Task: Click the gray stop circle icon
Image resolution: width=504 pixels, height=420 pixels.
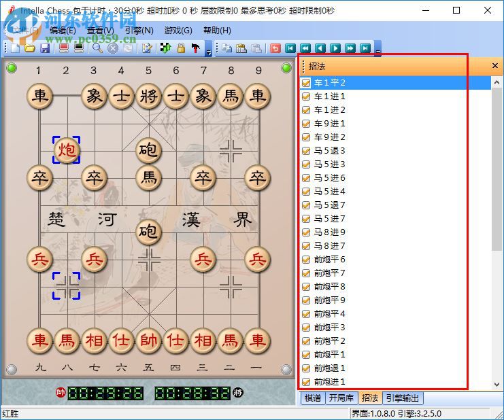Action: click(113, 48)
